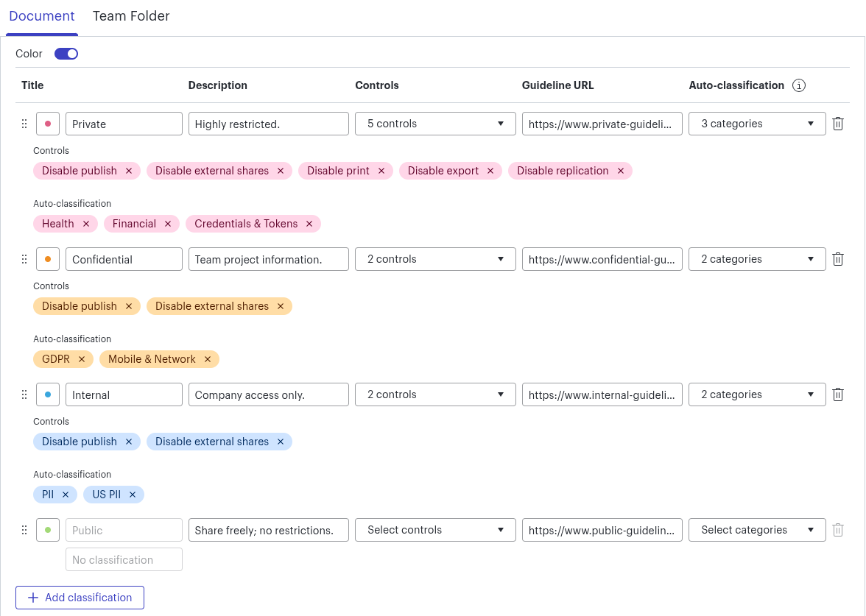Delete the Private classification with trash icon
This screenshot has width=866, height=616.
tap(838, 124)
